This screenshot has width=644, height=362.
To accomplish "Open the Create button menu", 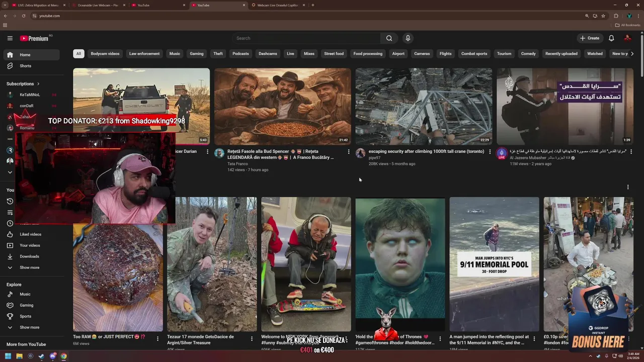I will click(589, 38).
